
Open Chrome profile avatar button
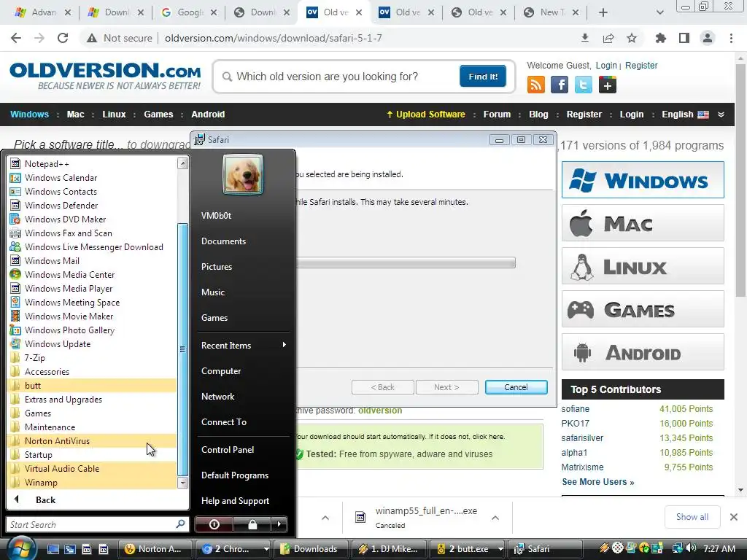pos(708,38)
